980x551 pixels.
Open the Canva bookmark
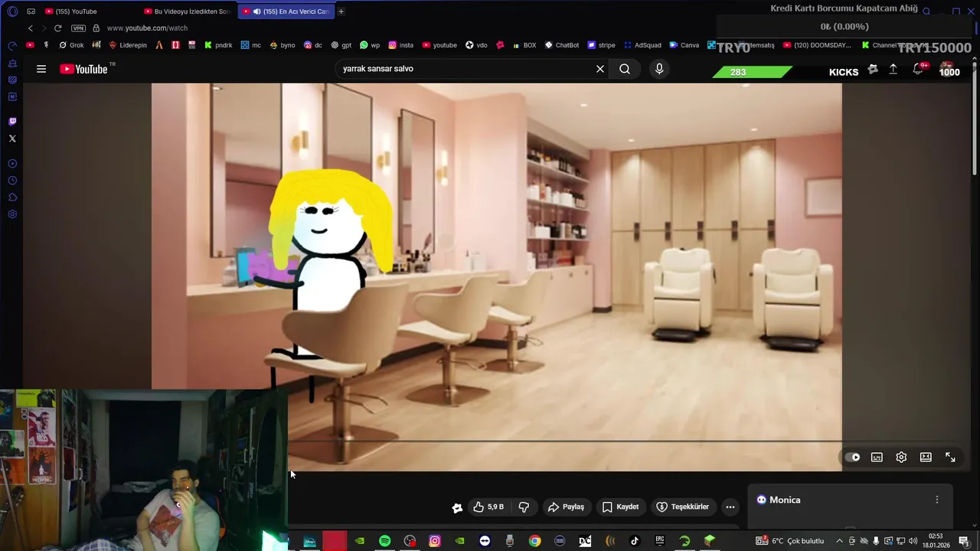tap(684, 45)
